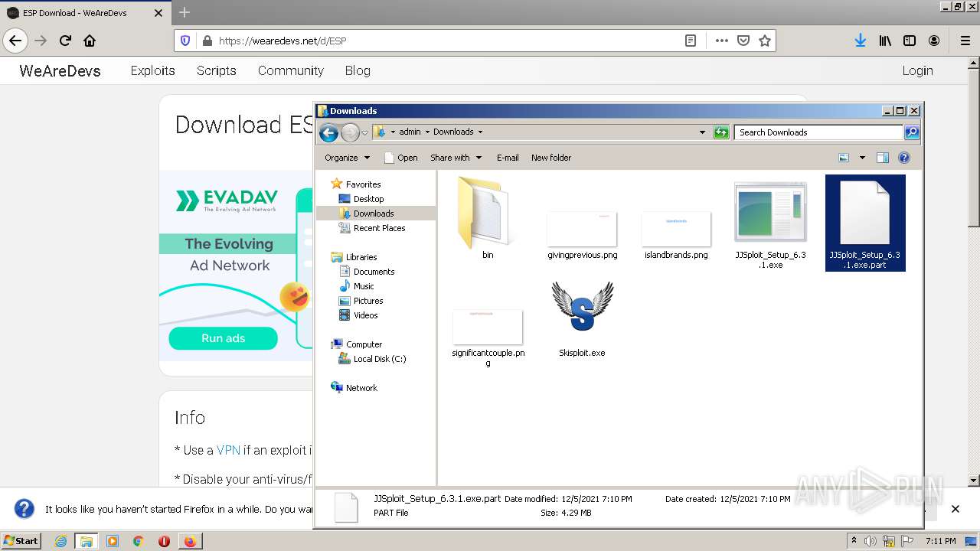Open a new Firefox tab
Viewport: 980px width, 551px height.
tap(185, 12)
